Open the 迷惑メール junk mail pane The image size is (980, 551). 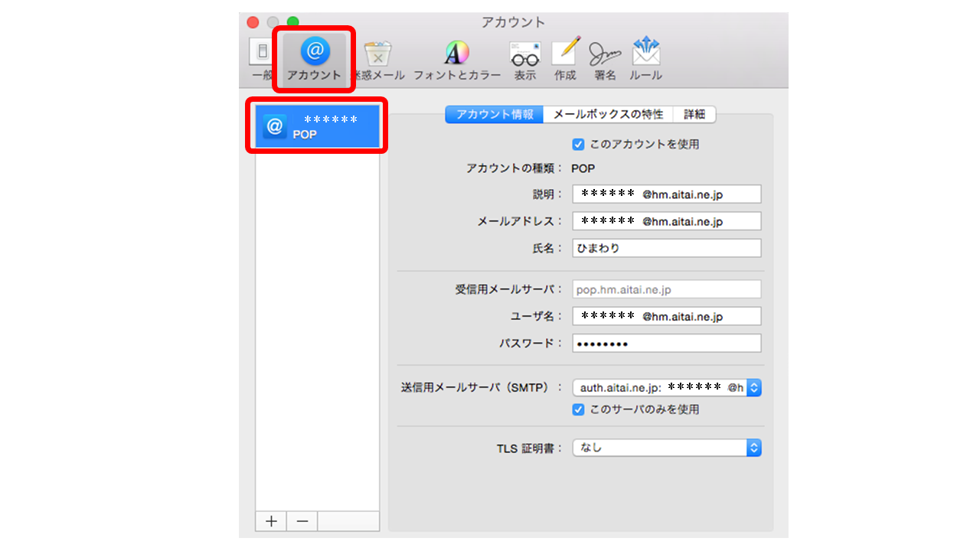click(x=379, y=61)
